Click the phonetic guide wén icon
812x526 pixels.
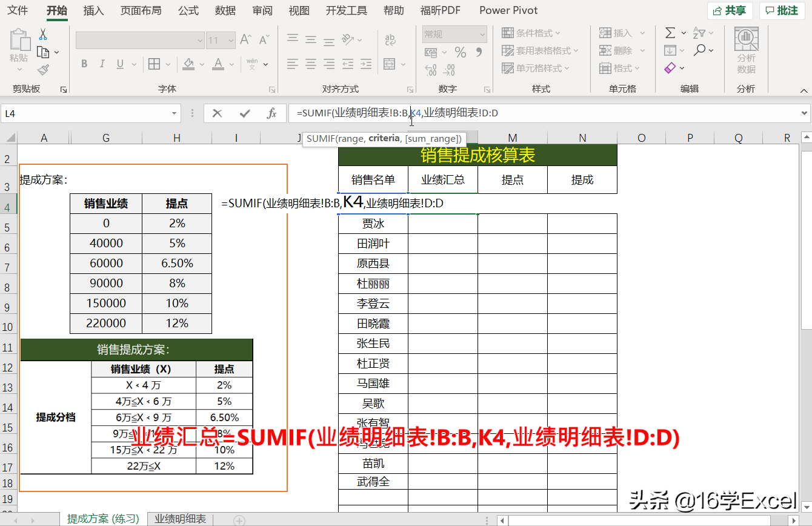[x=252, y=64]
